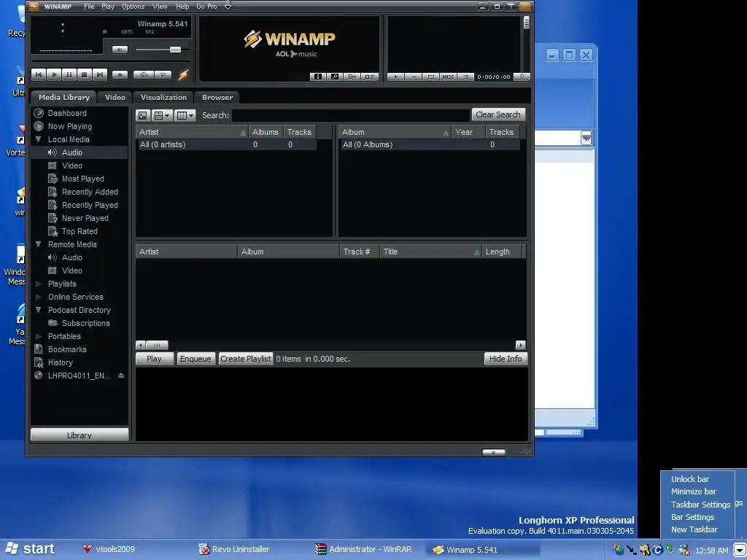Click the magnifier icon in the display panel

[335, 77]
